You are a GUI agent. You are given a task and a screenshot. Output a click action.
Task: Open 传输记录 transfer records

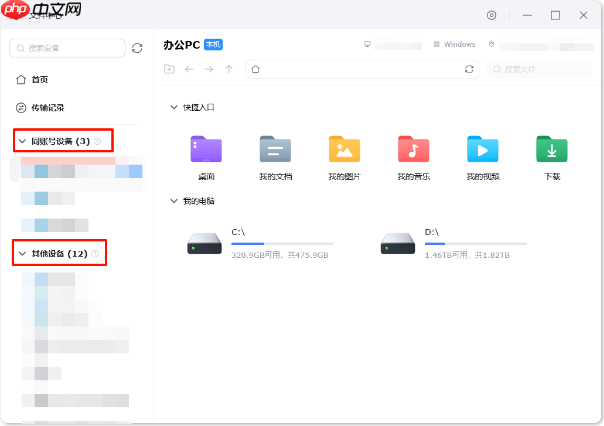40,108
